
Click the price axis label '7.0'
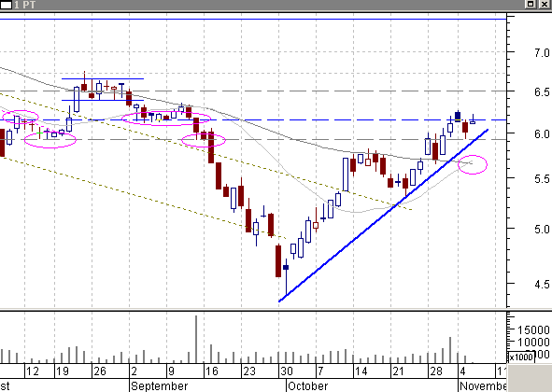pyautogui.click(x=542, y=53)
